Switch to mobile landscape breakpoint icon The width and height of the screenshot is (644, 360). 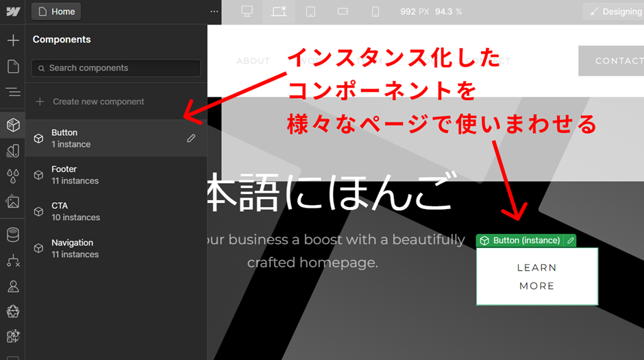343,12
